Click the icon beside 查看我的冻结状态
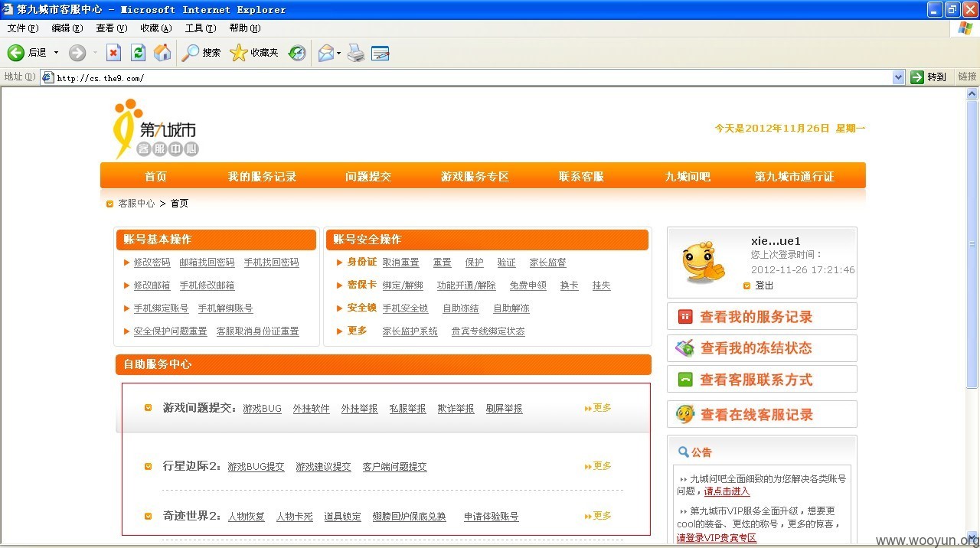The image size is (980, 548). 685,348
